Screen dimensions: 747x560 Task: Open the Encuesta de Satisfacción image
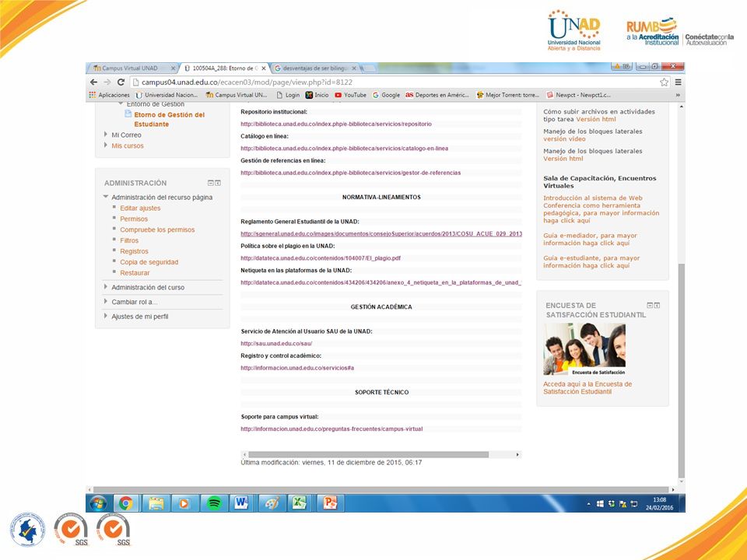click(x=584, y=349)
